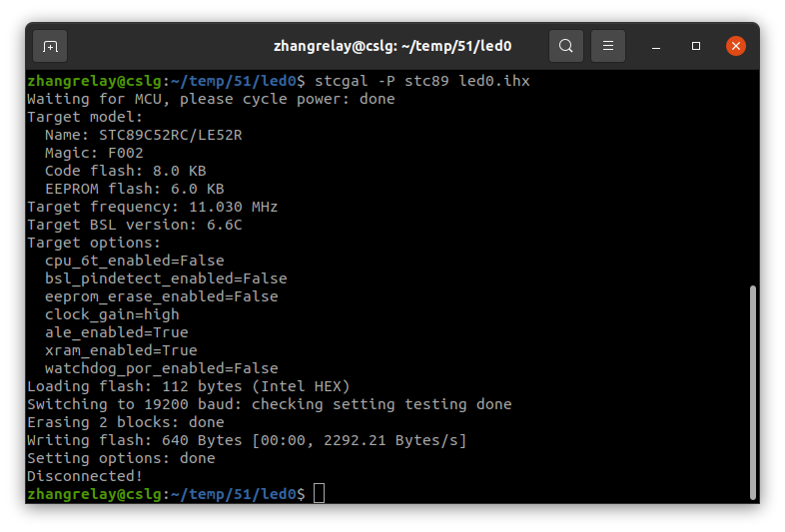Click the Target BSL version: 6.6C line
This screenshot has width=785, height=532.
(135, 226)
